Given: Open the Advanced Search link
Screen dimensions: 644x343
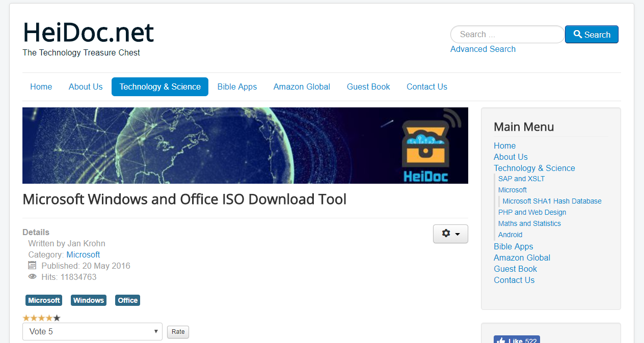Looking at the screenshot, I should pyautogui.click(x=483, y=49).
